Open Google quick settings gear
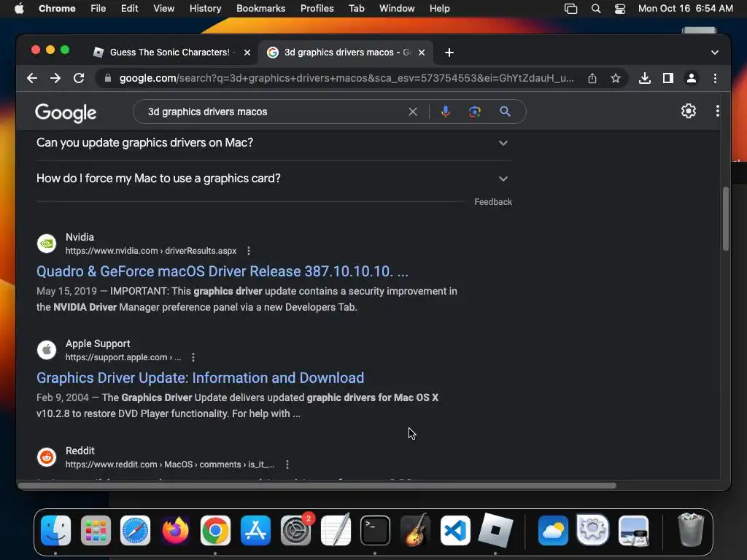 click(688, 111)
